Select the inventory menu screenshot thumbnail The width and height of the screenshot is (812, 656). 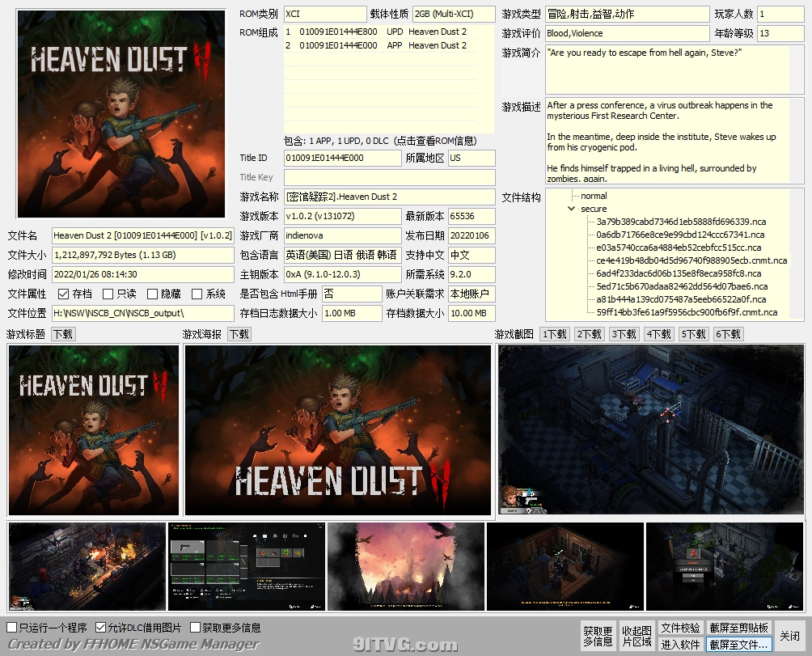tap(246, 566)
